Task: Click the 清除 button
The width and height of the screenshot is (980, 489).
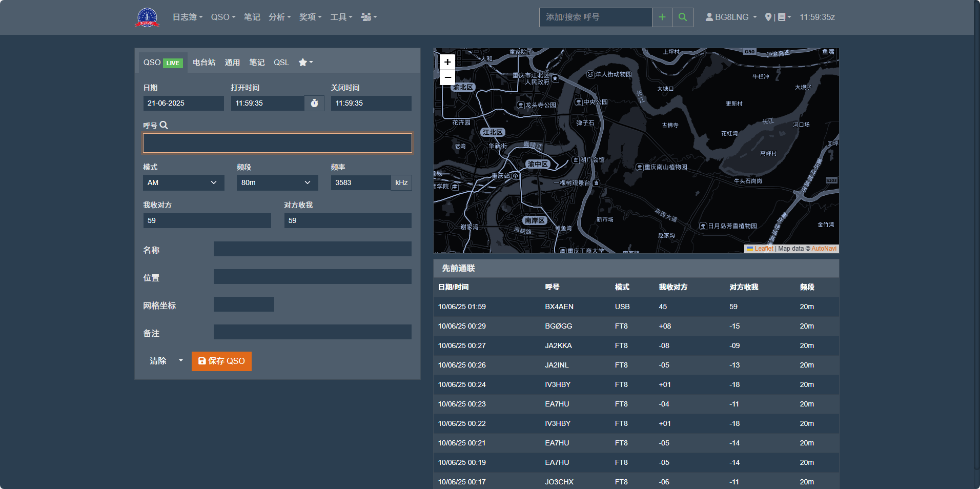Action: (x=158, y=361)
